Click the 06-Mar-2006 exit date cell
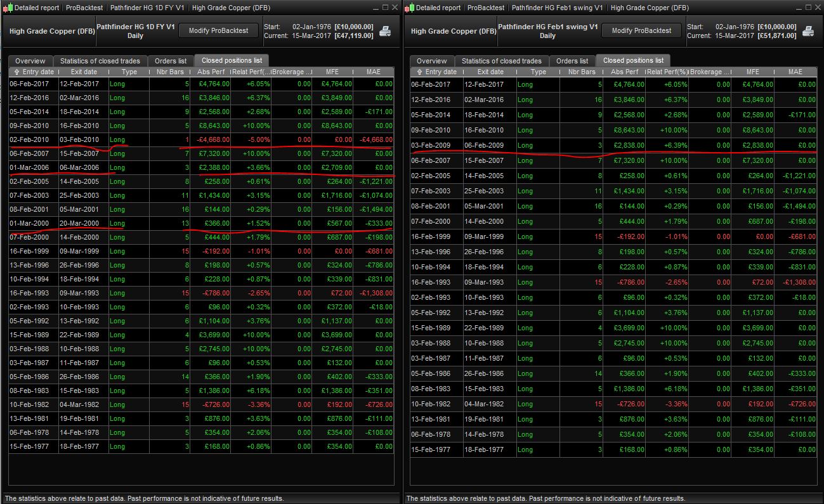824x504 pixels. pyautogui.click(x=83, y=167)
